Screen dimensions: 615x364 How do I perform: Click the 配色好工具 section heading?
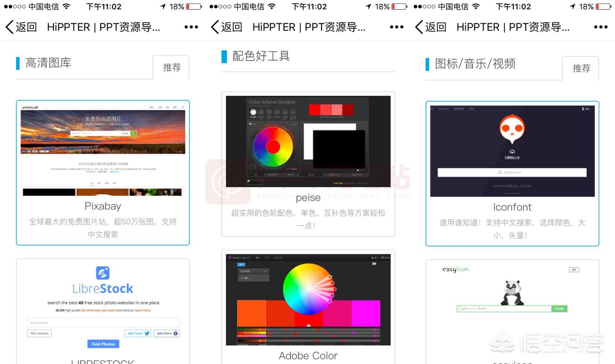261,56
